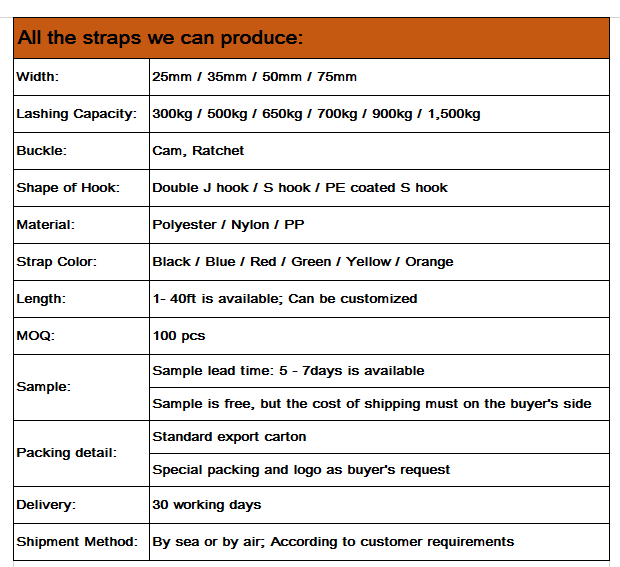Viewport: 620px width, 567px height.
Task: Click the 'Cam, Ratchet' cell
Action: (x=379, y=151)
